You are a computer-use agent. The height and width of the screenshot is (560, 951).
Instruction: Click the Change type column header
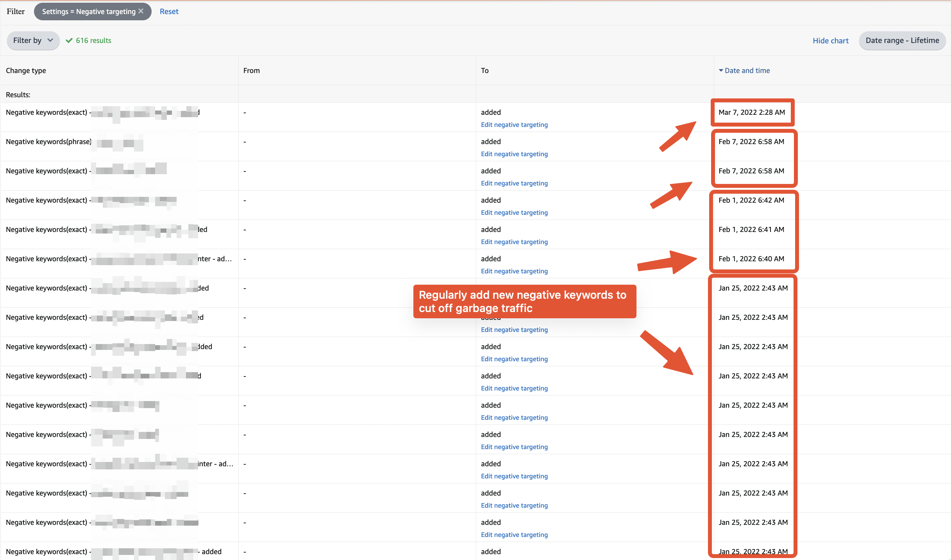(x=26, y=70)
